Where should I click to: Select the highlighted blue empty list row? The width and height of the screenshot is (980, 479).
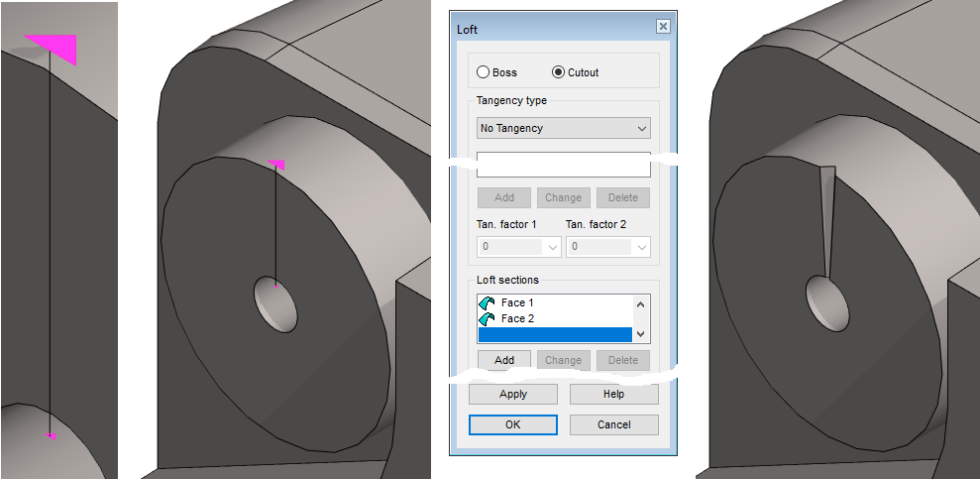coord(554,335)
